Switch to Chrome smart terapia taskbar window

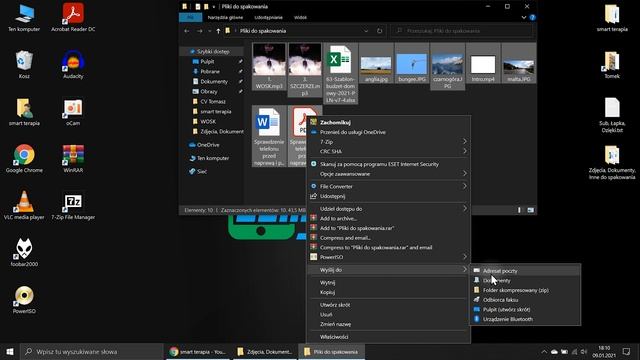click(198, 351)
